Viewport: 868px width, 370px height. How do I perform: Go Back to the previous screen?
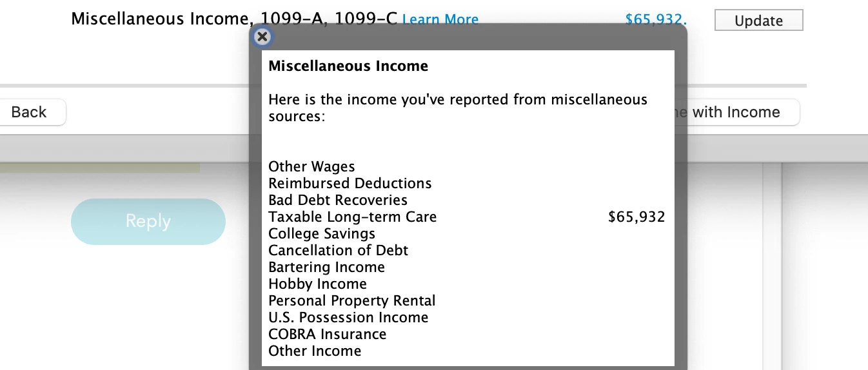point(29,112)
